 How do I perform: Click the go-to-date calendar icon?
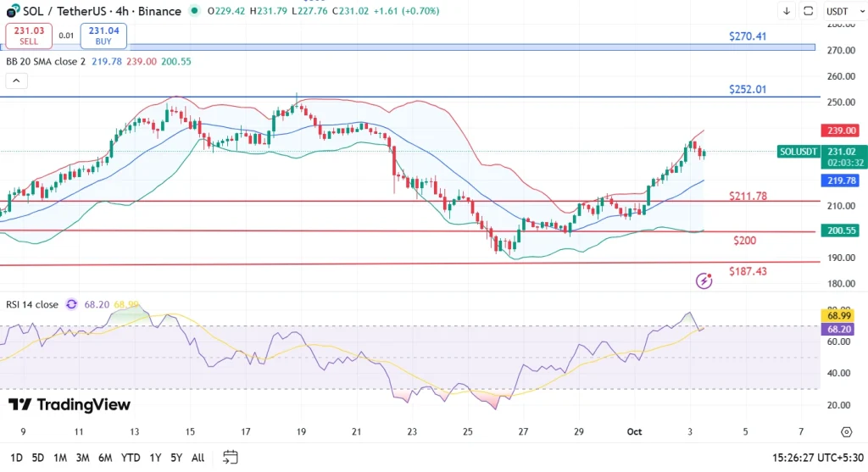tap(230, 458)
